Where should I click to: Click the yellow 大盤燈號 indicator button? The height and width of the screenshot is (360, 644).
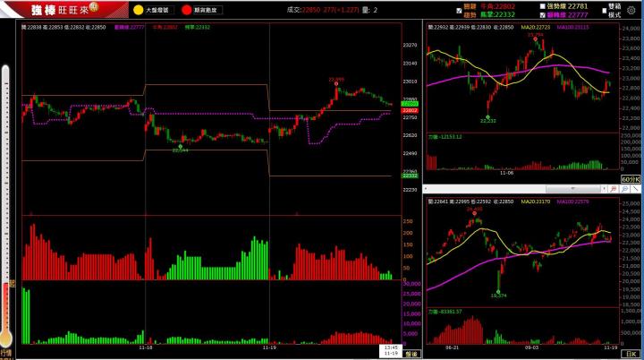pyautogui.click(x=138, y=10)
